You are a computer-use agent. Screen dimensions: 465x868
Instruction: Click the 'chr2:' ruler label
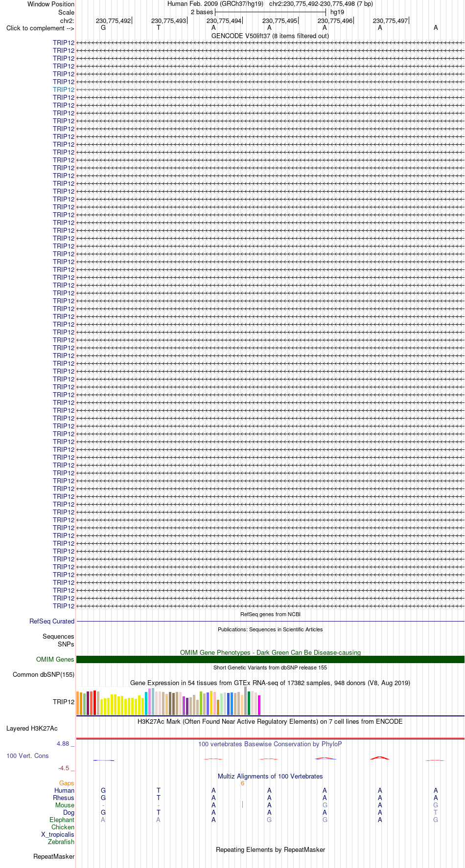67,21
